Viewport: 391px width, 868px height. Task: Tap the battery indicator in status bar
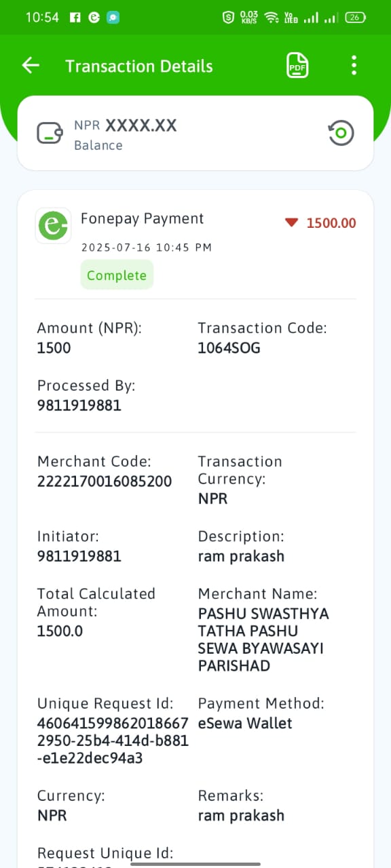click(x=356, y=18)
